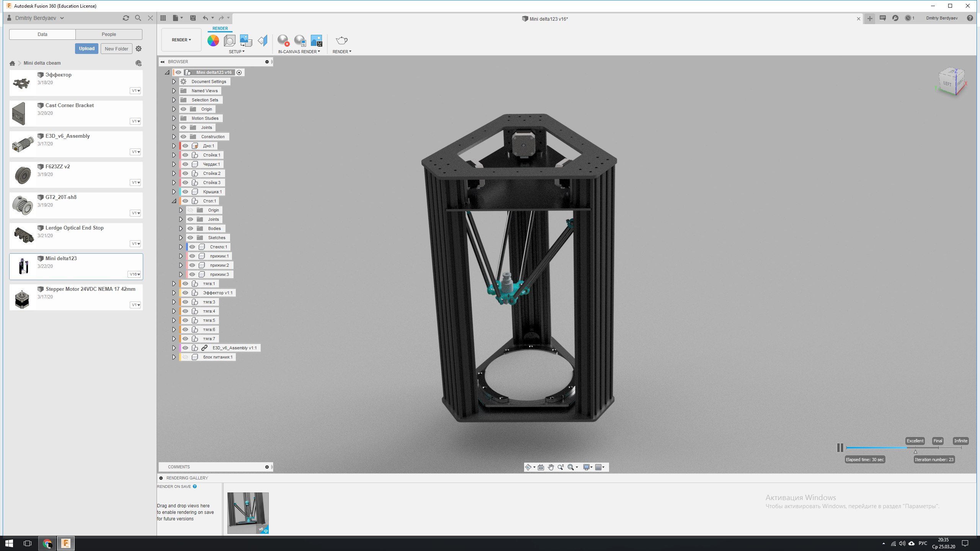Click the Orbit navigation tool
980x551 pixels.
tap(529, 467)
